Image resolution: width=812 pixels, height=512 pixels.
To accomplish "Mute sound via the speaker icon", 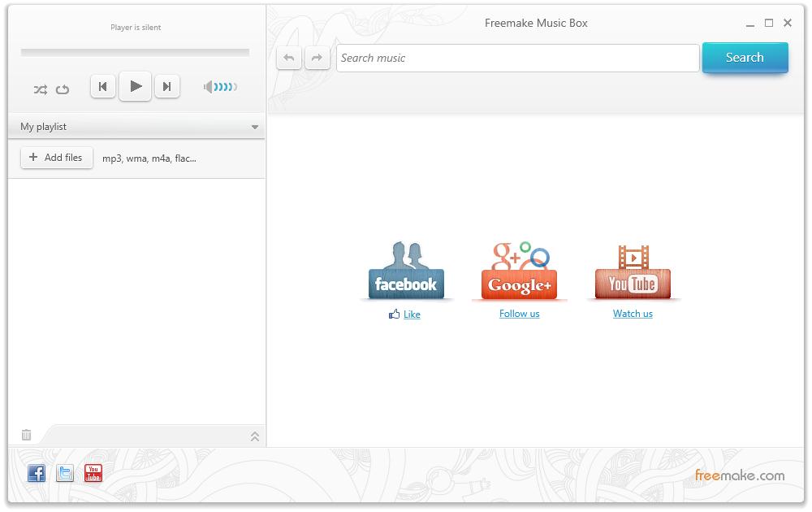I will point(208,86).
